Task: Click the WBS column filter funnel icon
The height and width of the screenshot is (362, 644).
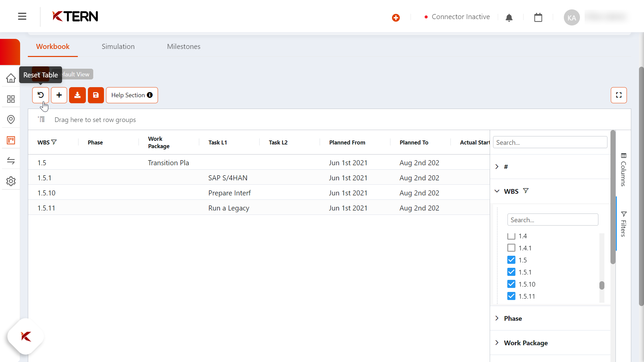Action: coord(54,142)
